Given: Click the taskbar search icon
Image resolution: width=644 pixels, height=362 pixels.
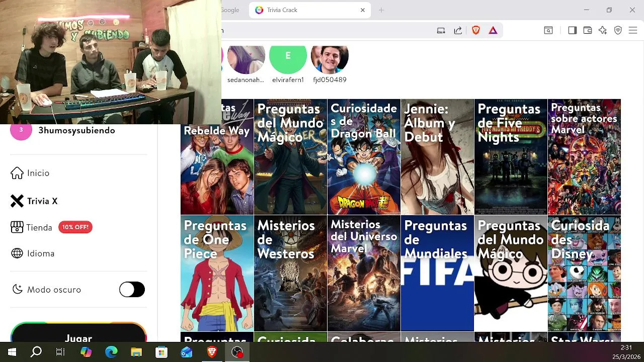Looking at the screenshot, I should [x=36, y=352].
